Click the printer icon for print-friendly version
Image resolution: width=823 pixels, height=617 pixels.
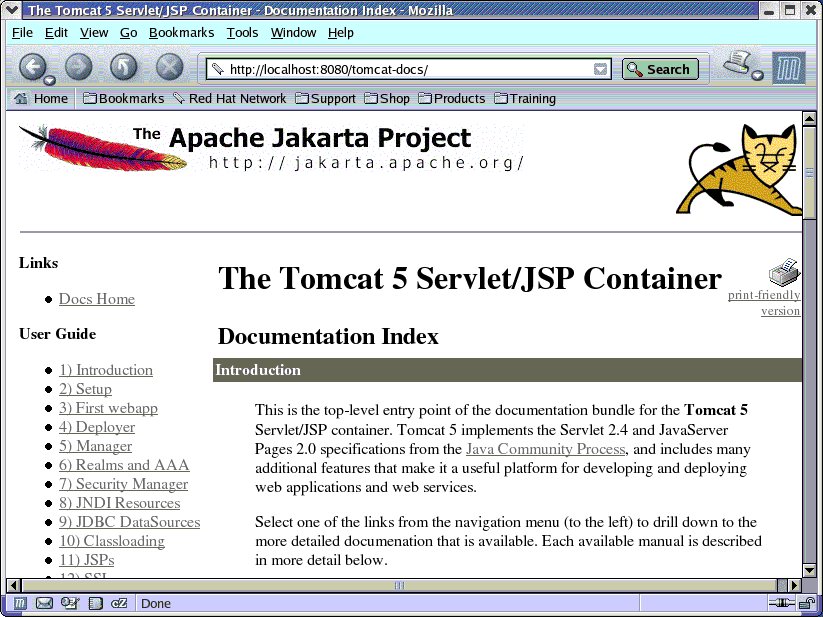point(784,272)
